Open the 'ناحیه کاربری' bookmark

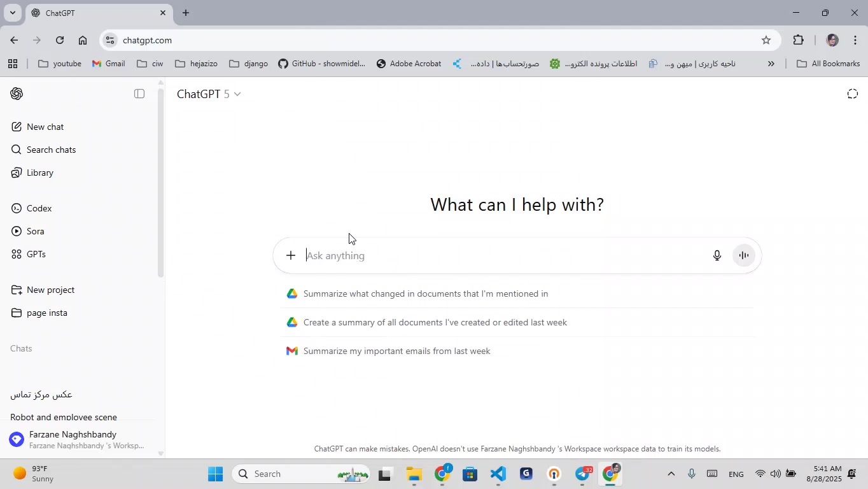click(x=692, y=64)
